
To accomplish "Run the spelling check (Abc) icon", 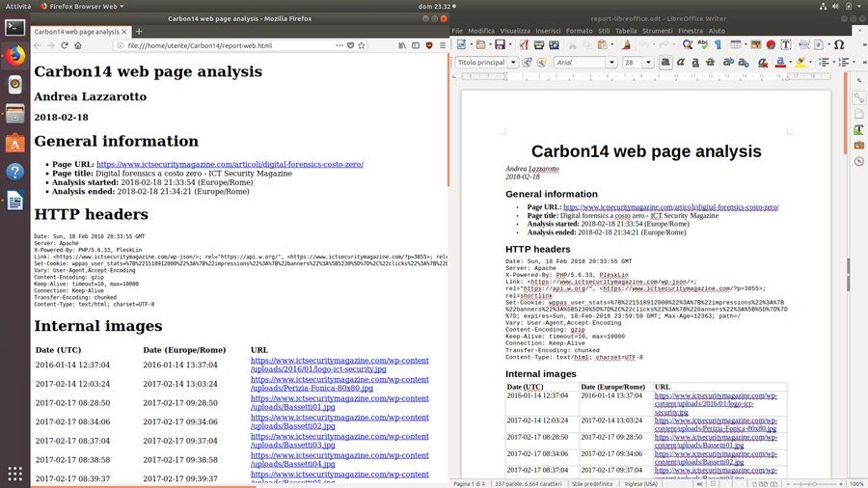I will [x=702, y=44].
